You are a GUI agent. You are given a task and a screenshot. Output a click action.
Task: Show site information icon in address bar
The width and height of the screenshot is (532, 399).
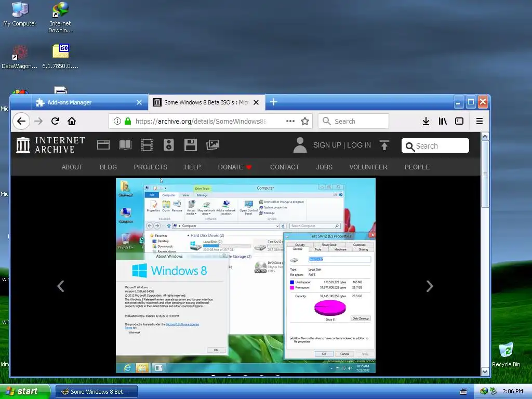(117, 121)
